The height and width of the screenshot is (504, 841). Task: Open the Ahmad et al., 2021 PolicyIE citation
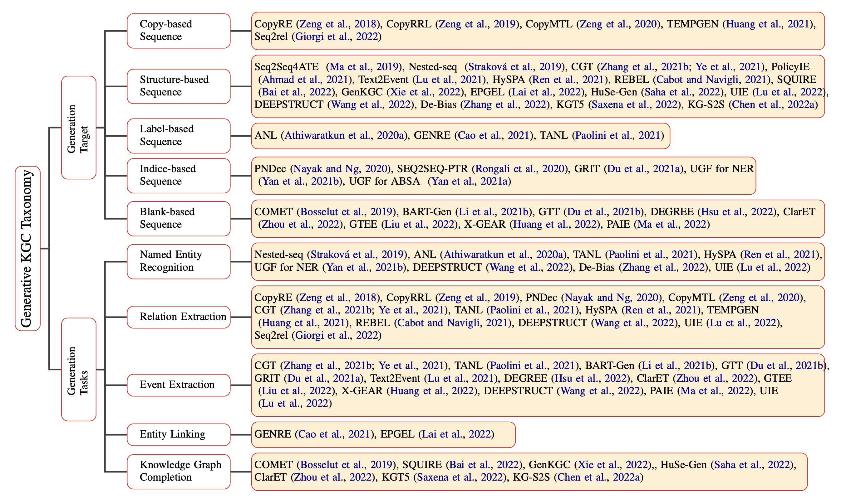305,80
